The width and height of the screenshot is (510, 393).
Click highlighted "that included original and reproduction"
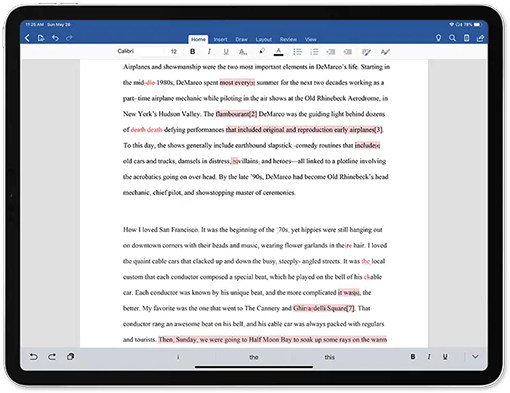tap(279, 130)
